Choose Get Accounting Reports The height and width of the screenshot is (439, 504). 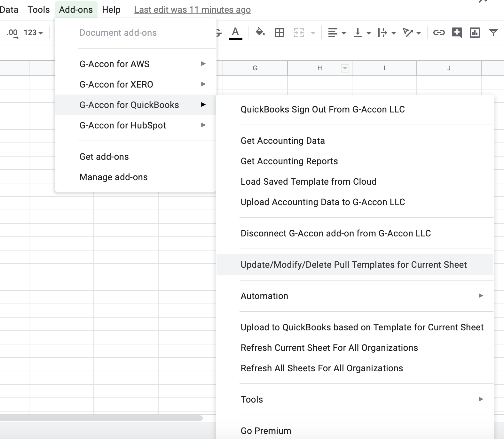[x=355, y=161]
